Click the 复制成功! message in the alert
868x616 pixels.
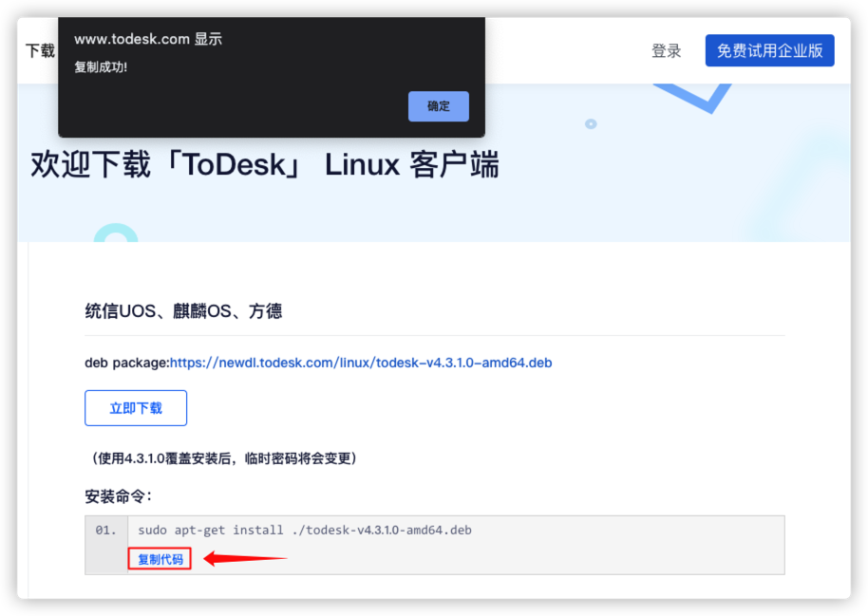[101, 67]
